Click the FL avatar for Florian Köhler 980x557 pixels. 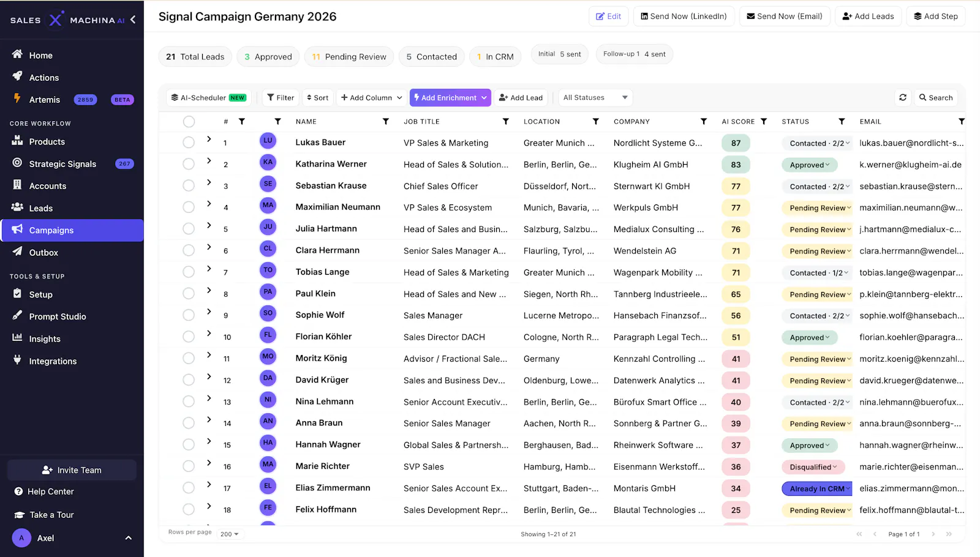click(268, 335)
